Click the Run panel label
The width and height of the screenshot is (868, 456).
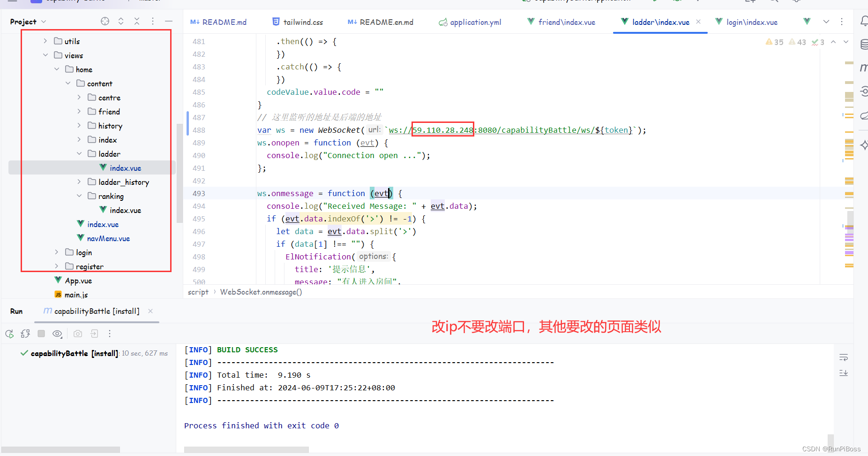[16, 311]
